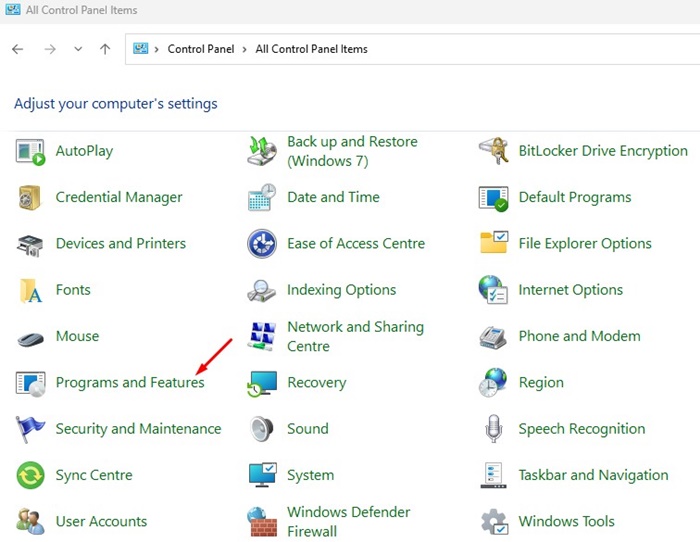Open the Taskbar and Navigation link

point(593,475)
